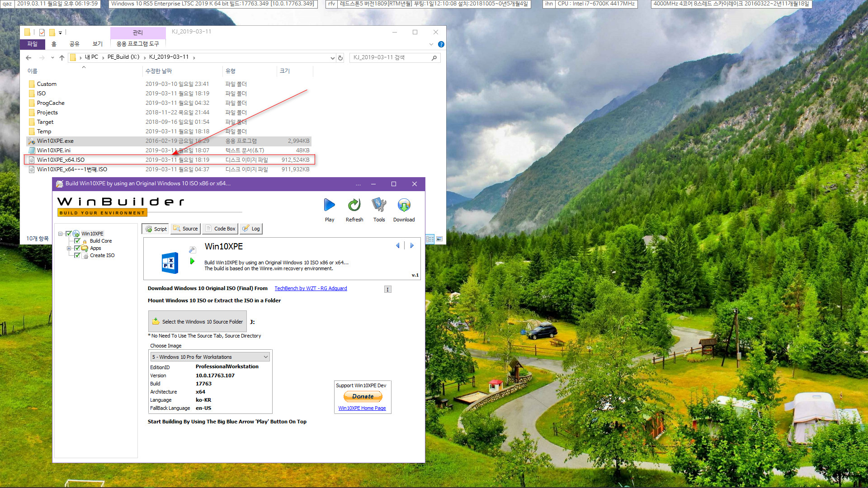Switch to the Source tab

click(x=185, y=229)
